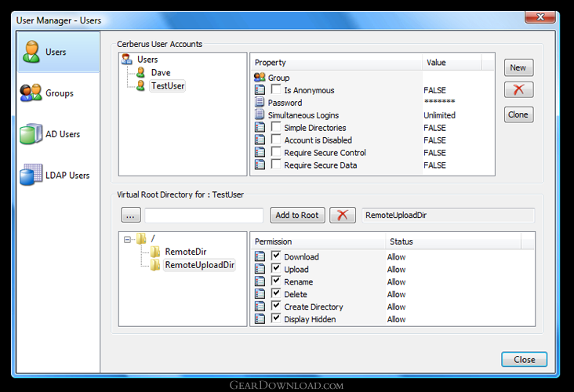Click the icon beside Display Hidden permission
The width and height of the screenshot is (574, 392).
click(260, 319)
